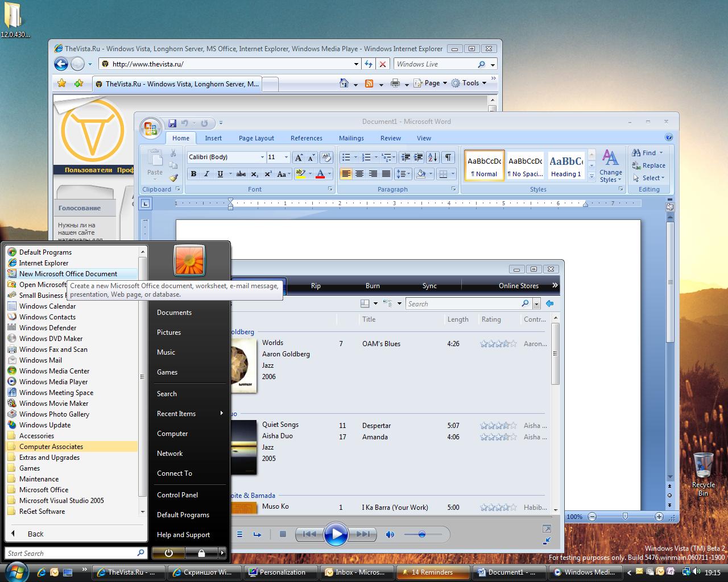The width and height of the screenshot is (728, 582).
Task: Activate the Format Painter brush
Action: pos(173,178)
